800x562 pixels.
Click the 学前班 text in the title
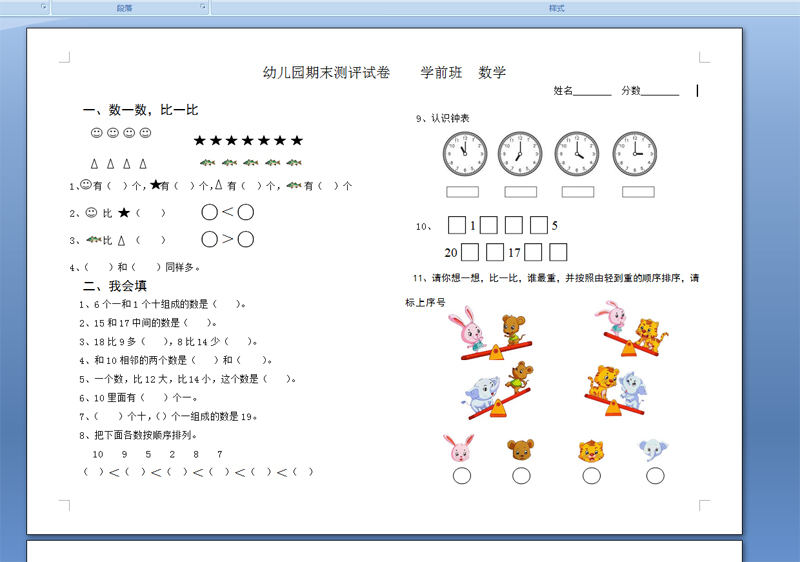[x=441, y=72]
